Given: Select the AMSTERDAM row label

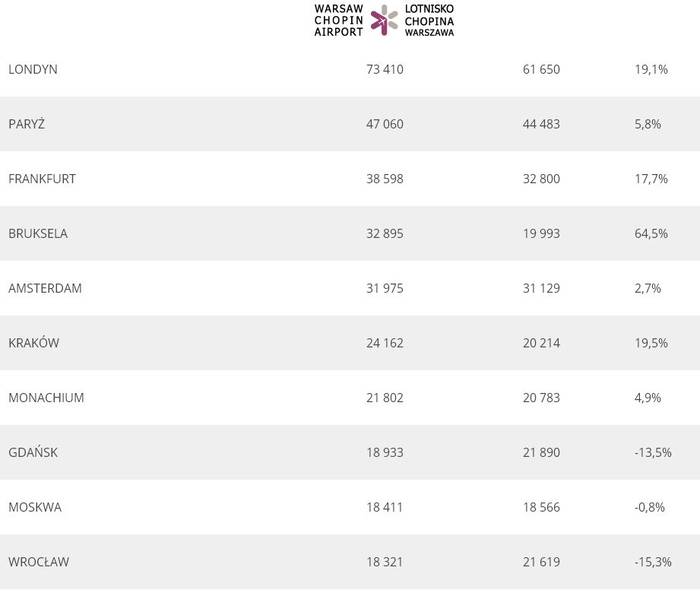Looking at the screenshot, I should coord(45,288).
